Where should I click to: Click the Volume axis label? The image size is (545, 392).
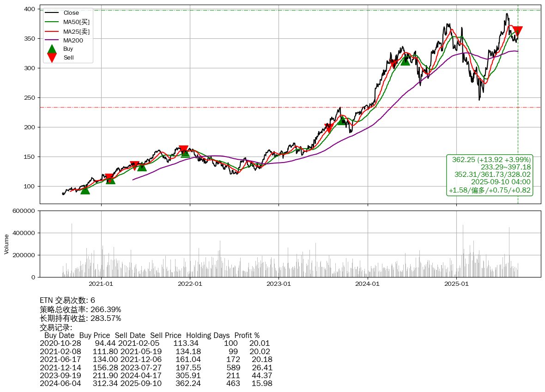point(6,244)
